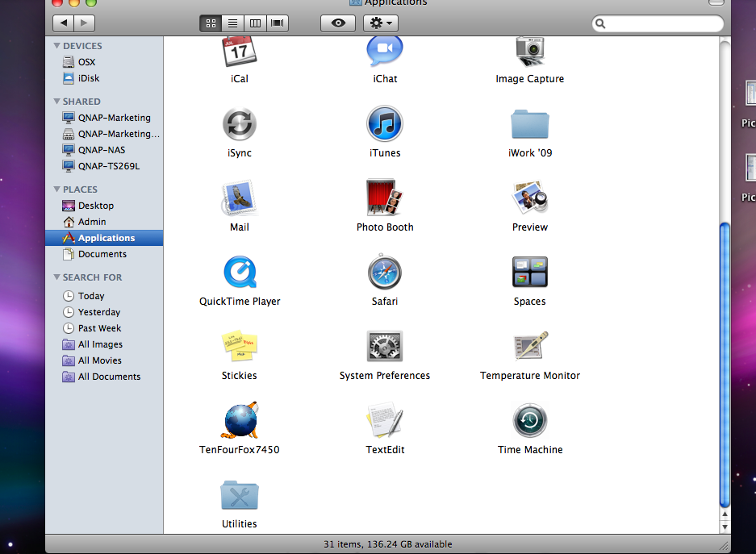Click the Quick Look eye button
The image size is (756, 554).
click(x=338, y=23)
